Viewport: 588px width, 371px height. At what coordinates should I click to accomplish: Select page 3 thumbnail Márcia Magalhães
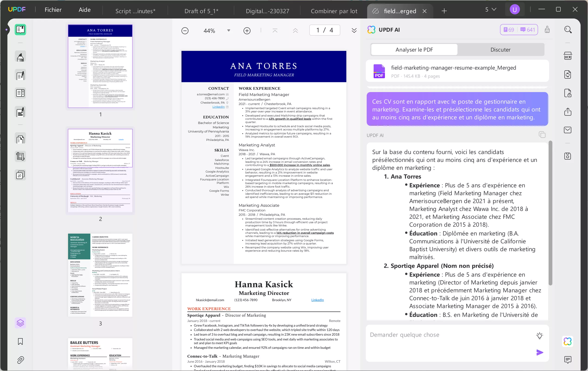(x=100, y=275)
